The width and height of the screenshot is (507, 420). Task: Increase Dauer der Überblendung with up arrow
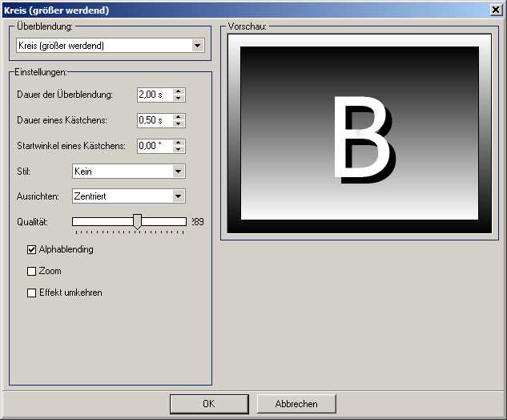179,91
